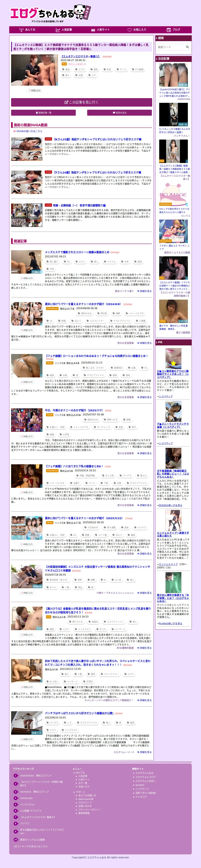Open the あんてな navigation tab
The image size is (201, 868).
coord(27,30)
